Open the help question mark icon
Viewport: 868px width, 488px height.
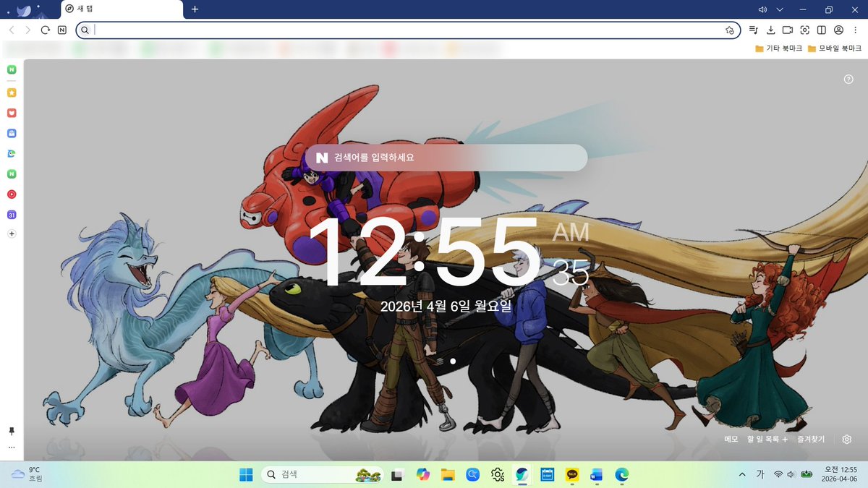[x=849, y=80]
